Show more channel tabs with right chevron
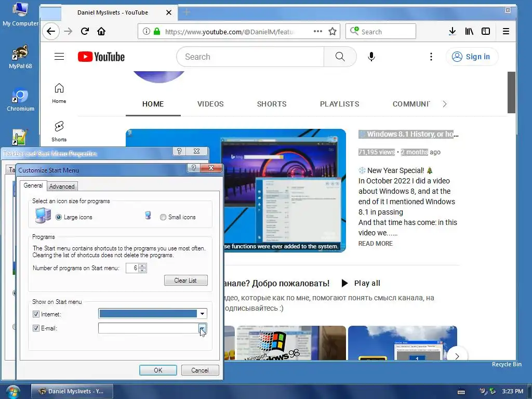 [445, 104]
